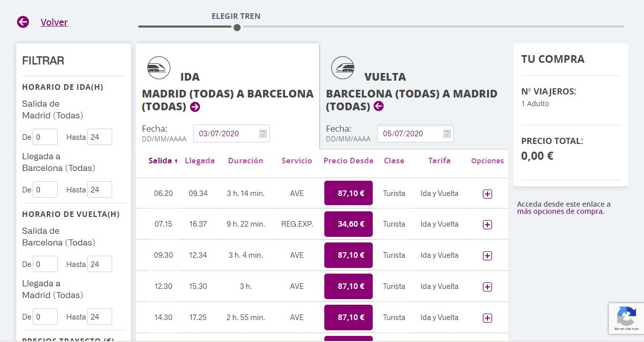Click the Salida de Madrid 'De' hour field

[x=45, y=137]
